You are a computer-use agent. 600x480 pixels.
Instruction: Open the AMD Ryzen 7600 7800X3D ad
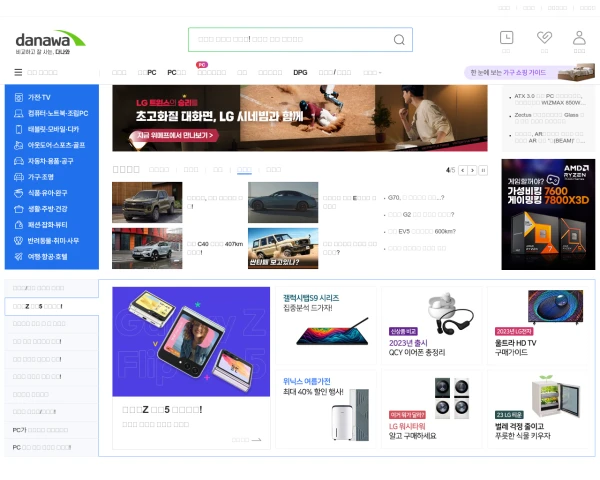coord(548,214)
